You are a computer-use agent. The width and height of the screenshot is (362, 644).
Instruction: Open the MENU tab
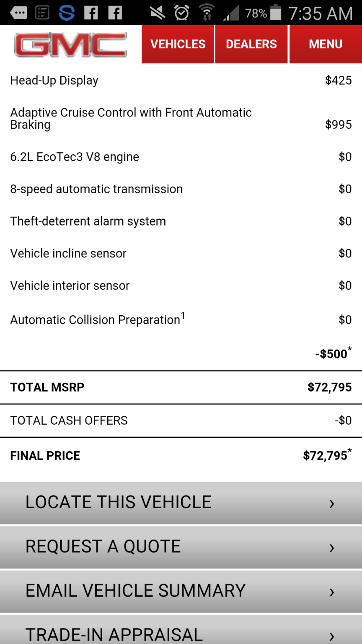(x=326, y=44)
